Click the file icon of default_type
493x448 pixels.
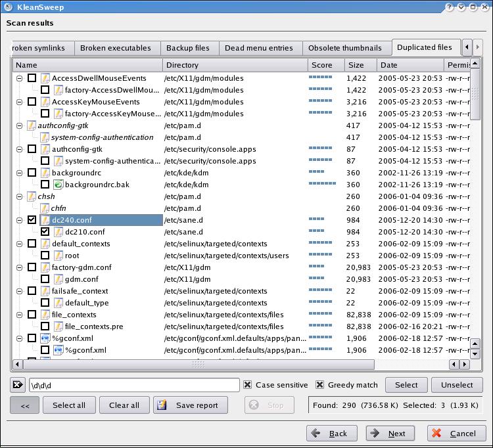[x=58, y=303]
